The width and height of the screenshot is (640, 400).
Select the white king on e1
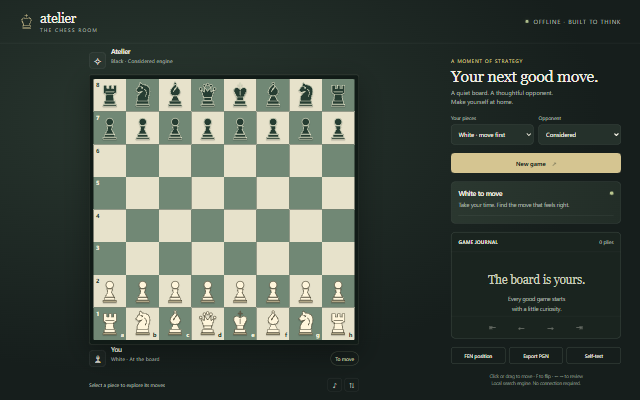240,324
